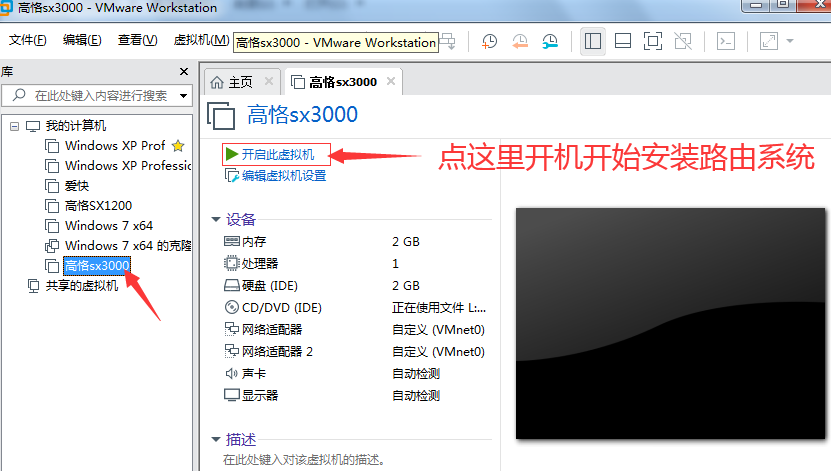Viewport: 831px width, 471px height.
Task: Select the 爱快 virtual machine
Action: coord(77,186)
